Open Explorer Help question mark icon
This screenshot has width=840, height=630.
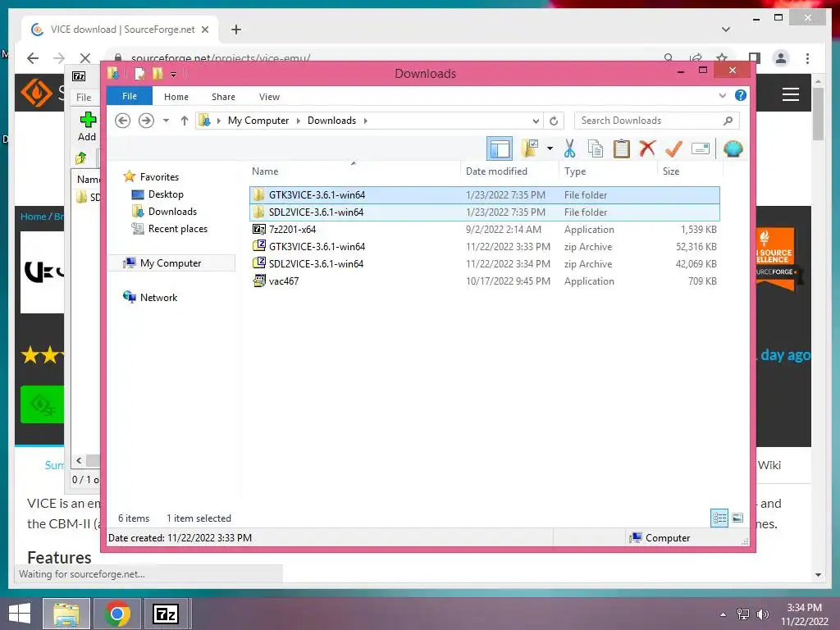coord(741,95)
